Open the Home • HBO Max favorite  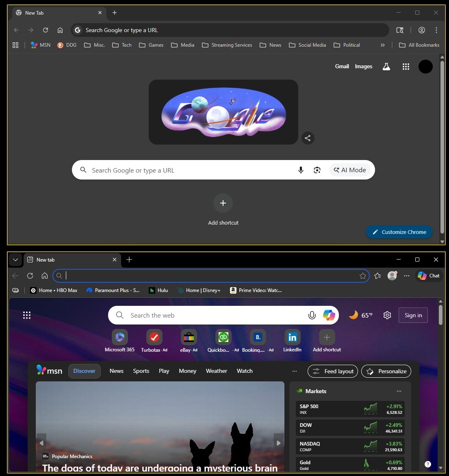pos(54,290)
